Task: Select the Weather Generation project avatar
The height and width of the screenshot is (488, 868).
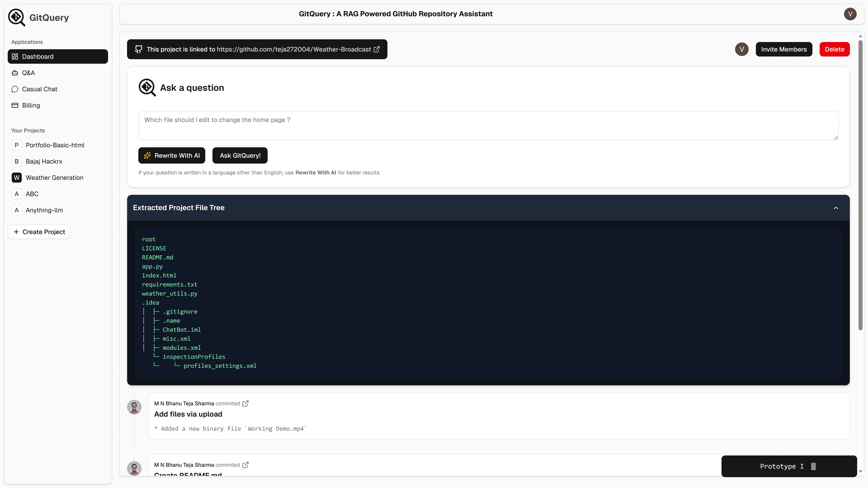Action: click(17, 178)
